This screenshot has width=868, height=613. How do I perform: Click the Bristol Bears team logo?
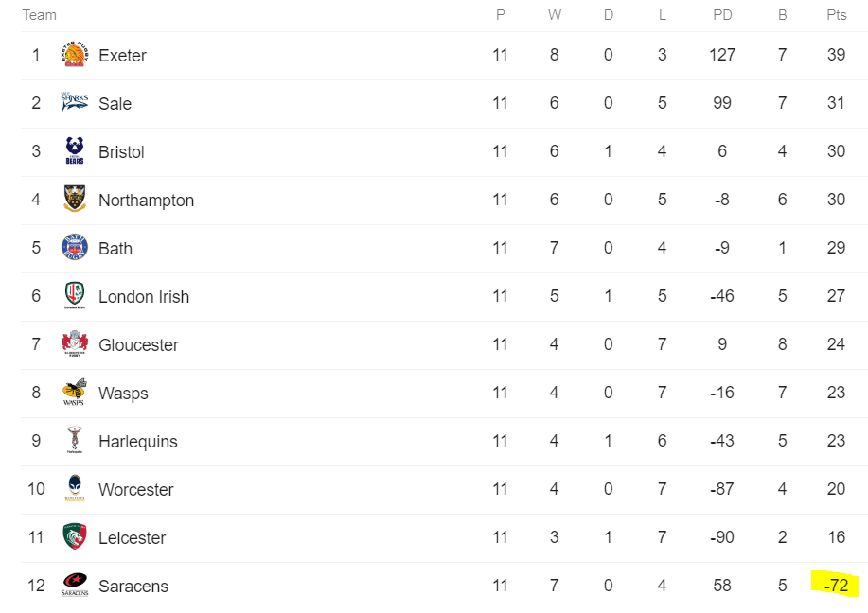(x=75, y=151)
